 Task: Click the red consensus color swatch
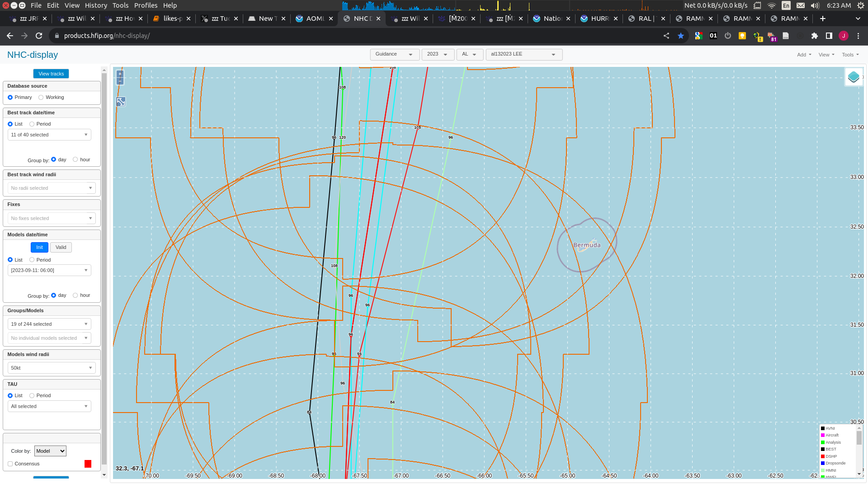88,464
